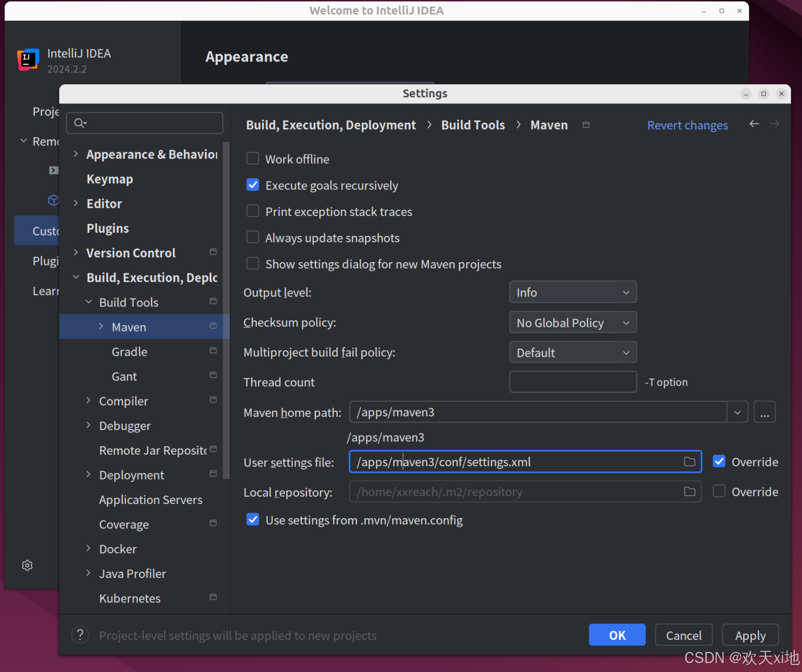Viewport: 802px width, 672px height.
Task: Go forward with the right arrow
Action: pyautogui.click(x=774, y=124)
